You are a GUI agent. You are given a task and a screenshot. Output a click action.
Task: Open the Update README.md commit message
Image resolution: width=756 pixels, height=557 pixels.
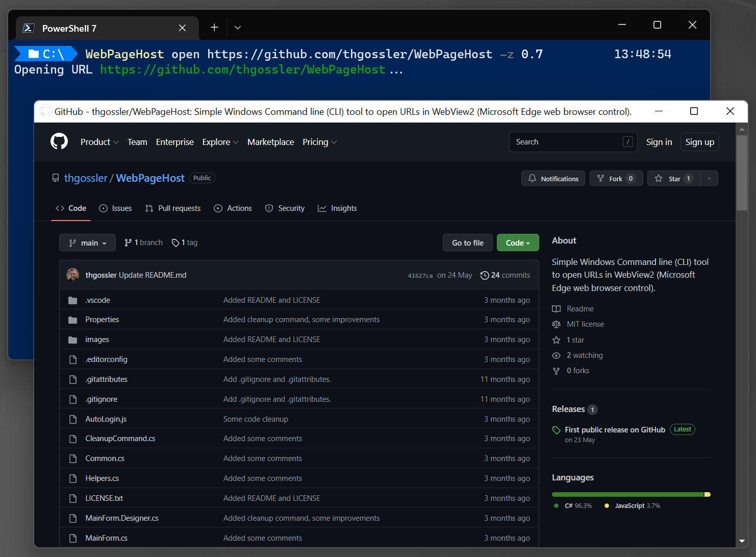click(153, 275)
